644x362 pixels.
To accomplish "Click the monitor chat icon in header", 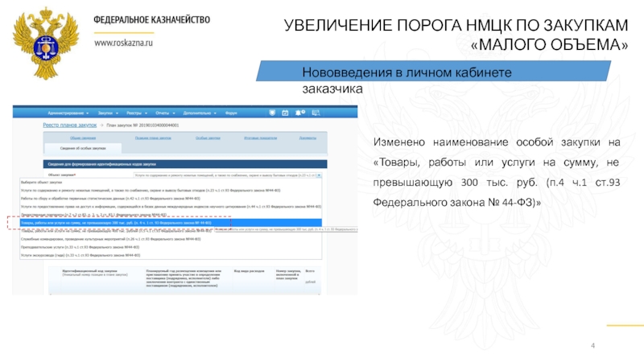I will pyautogui.click(x=316, y=113).
